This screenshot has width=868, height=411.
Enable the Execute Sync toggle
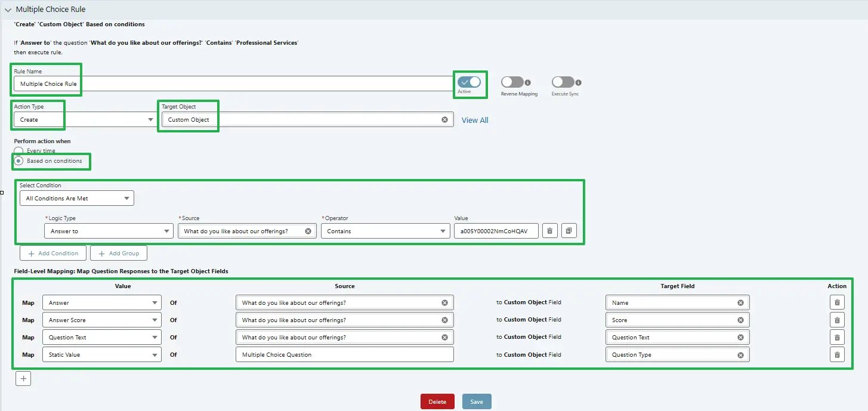point(563,82)
